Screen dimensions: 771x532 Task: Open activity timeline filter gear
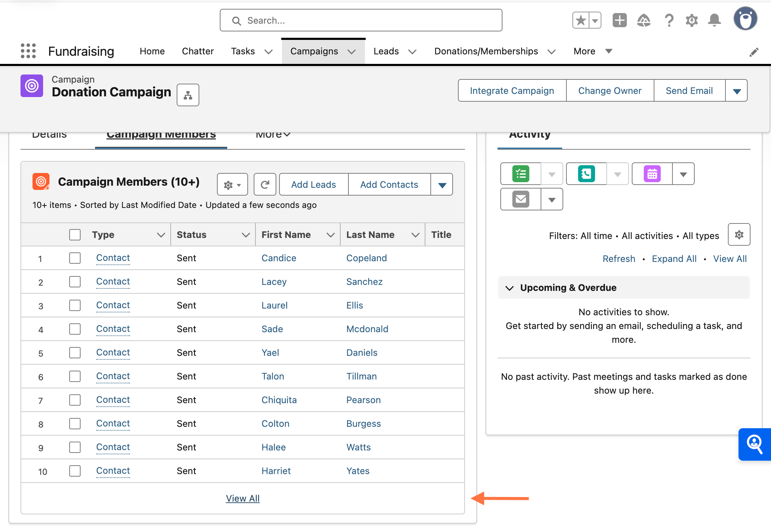[x=739, y=235]
